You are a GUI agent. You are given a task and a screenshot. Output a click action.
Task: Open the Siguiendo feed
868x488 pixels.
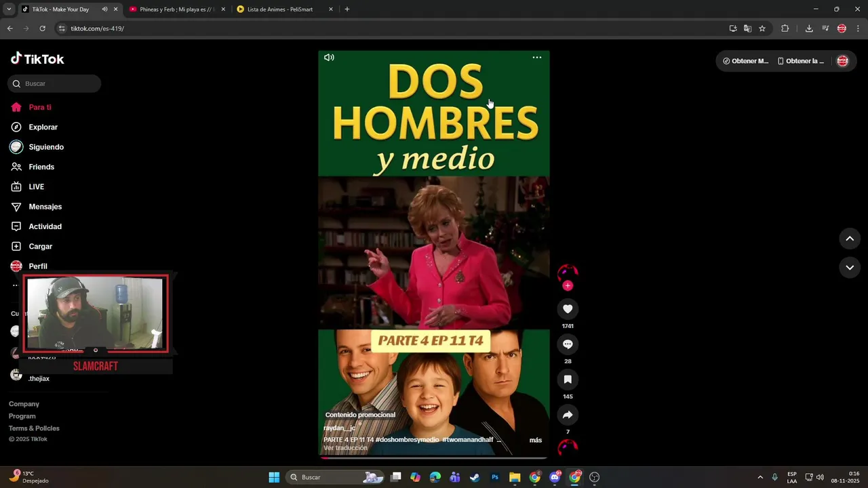pos(37,147)
